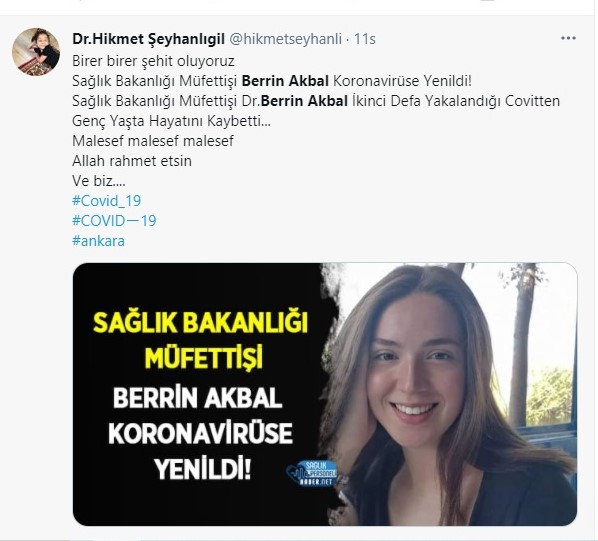
Task: Open the tweet's three-dot more options menu
Action: (568, 38)
